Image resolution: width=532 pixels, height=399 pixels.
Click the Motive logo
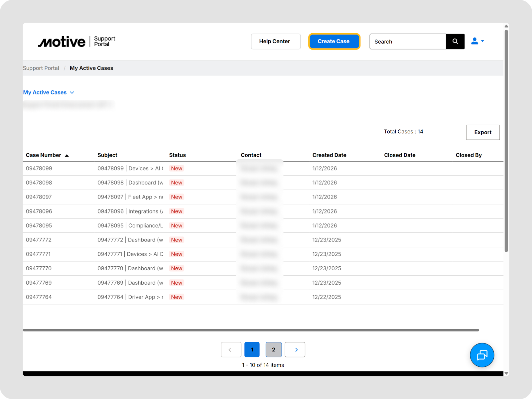pyautogui.click(x=62, y=42)
